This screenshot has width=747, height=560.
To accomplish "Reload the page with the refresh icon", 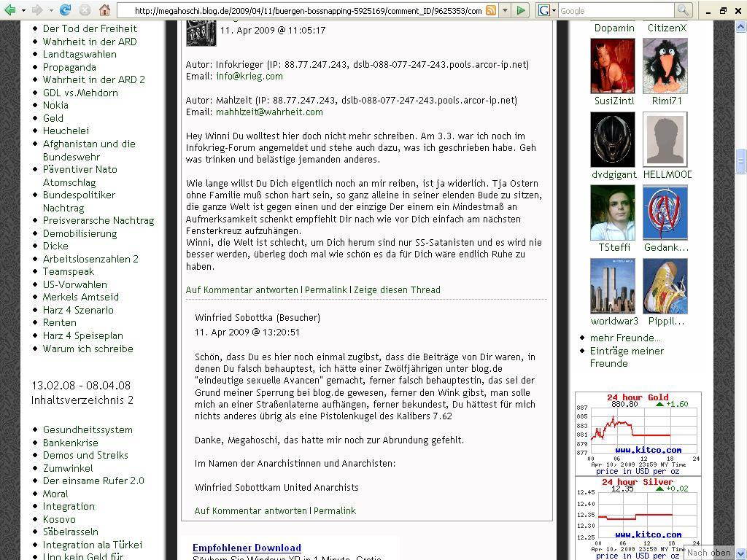I will coord(65,10).
